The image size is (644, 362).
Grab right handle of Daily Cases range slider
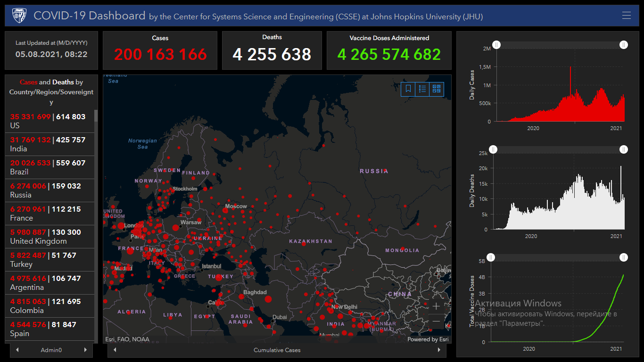[624, 45]
